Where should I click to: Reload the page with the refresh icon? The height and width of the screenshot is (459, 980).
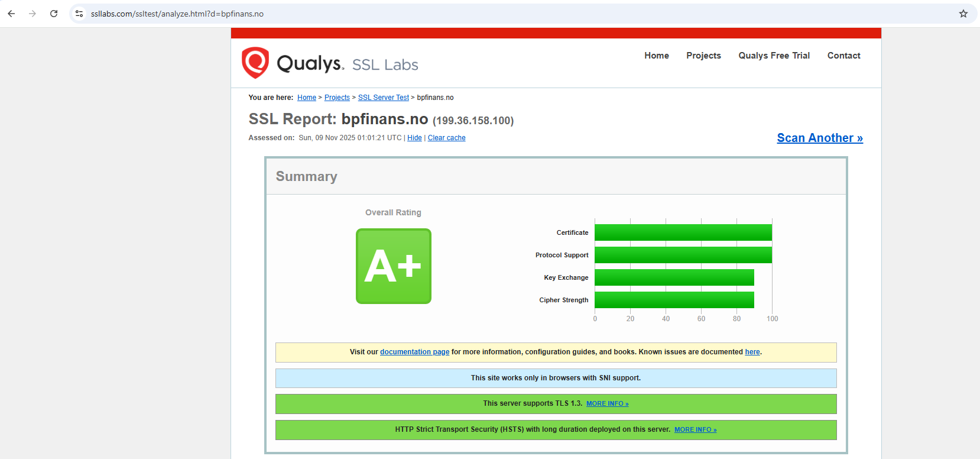point(54,14)
